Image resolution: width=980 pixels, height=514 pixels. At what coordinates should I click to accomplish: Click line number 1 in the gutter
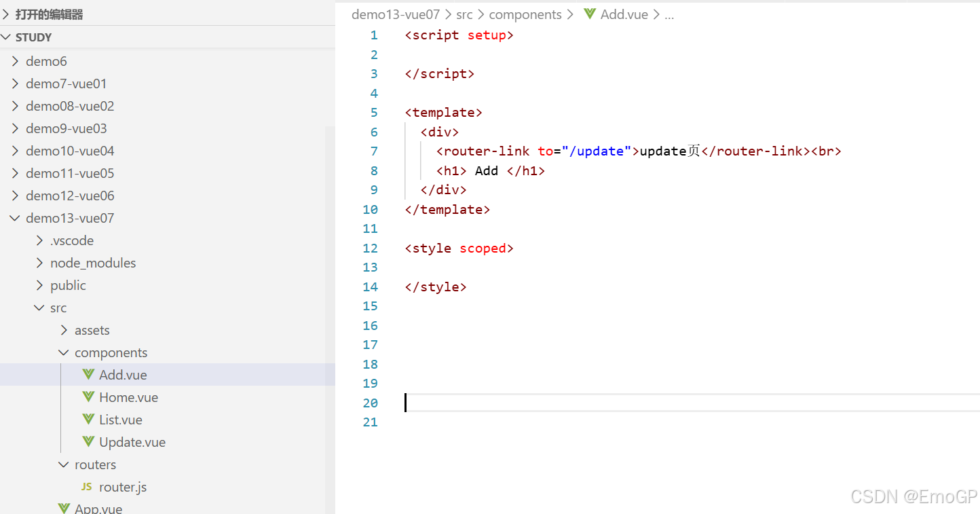(x=374, y=35)
